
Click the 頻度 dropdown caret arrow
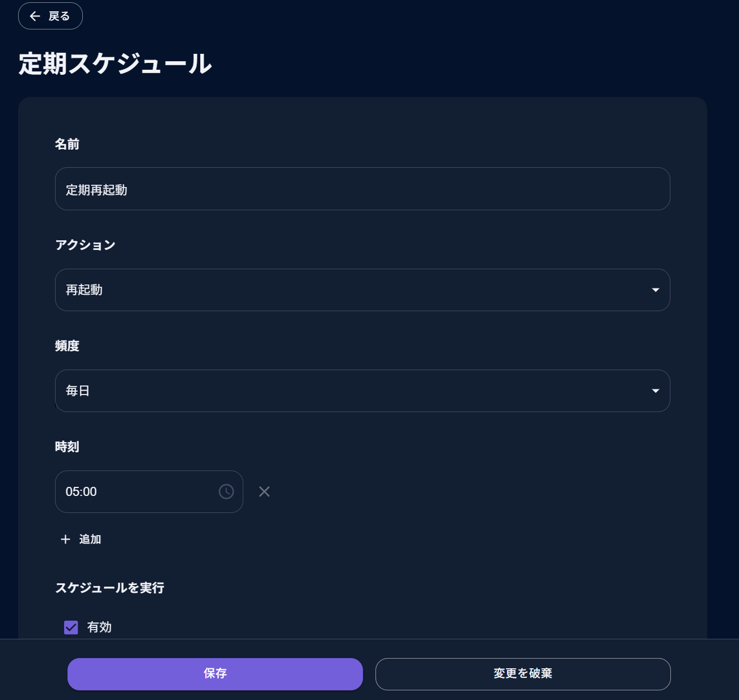point(656,391)
